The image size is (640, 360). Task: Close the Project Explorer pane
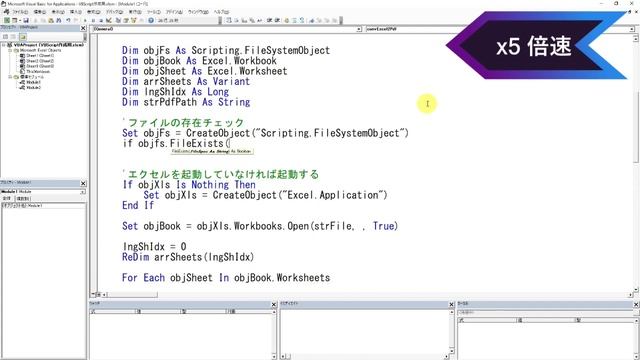point(83,28)
